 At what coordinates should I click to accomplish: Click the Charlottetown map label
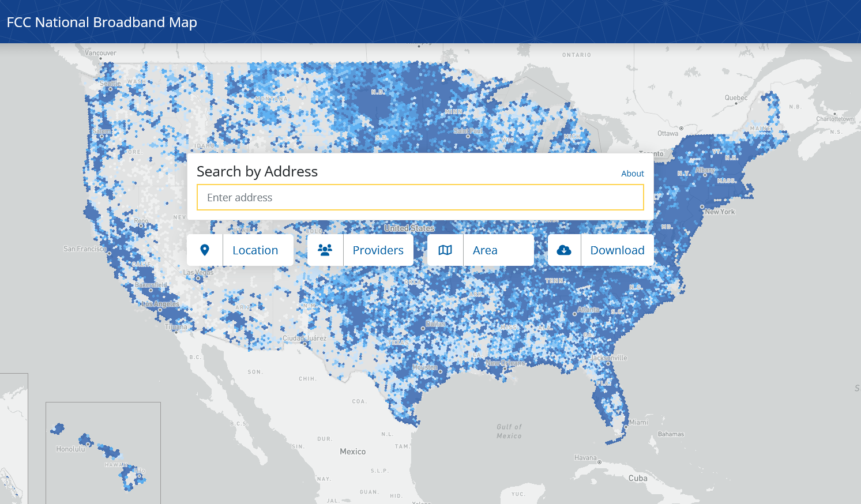835,119
